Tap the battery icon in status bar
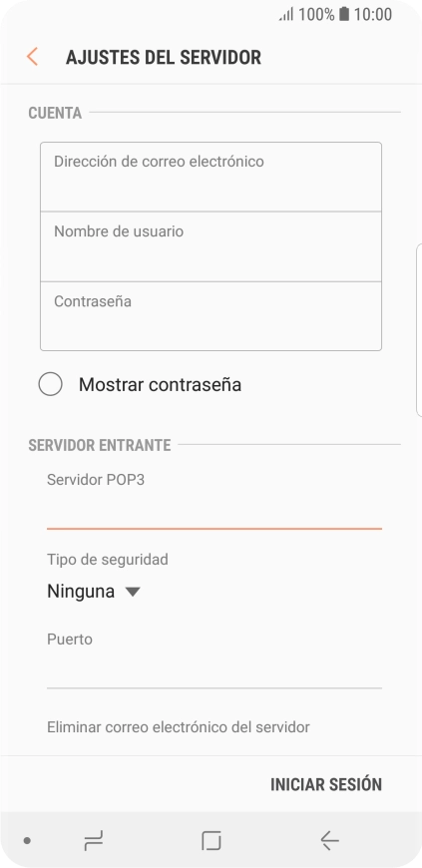Image resolution: width=422 pixels, height=868 pixels. [x=344, y=14]
